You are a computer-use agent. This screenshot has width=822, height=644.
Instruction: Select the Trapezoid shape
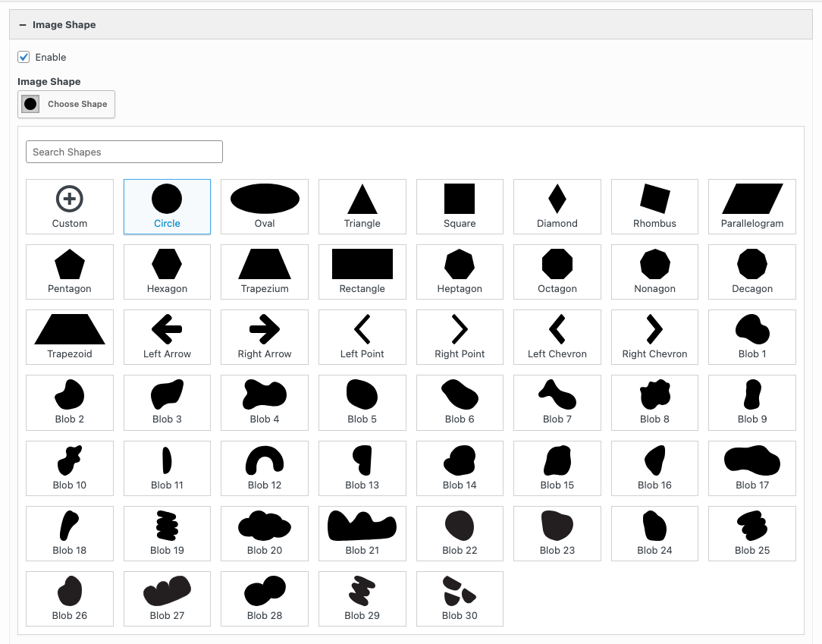point(70,338)
